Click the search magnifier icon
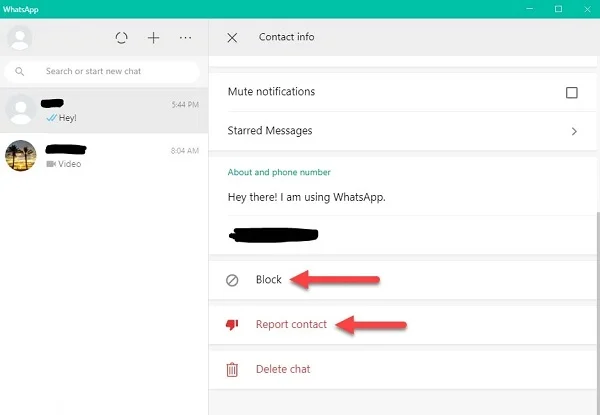 point(20,72)
